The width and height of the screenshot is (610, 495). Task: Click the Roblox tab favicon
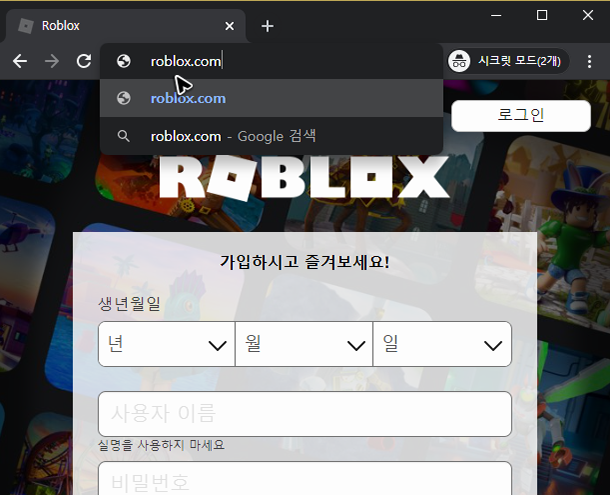tap(26, 26)
